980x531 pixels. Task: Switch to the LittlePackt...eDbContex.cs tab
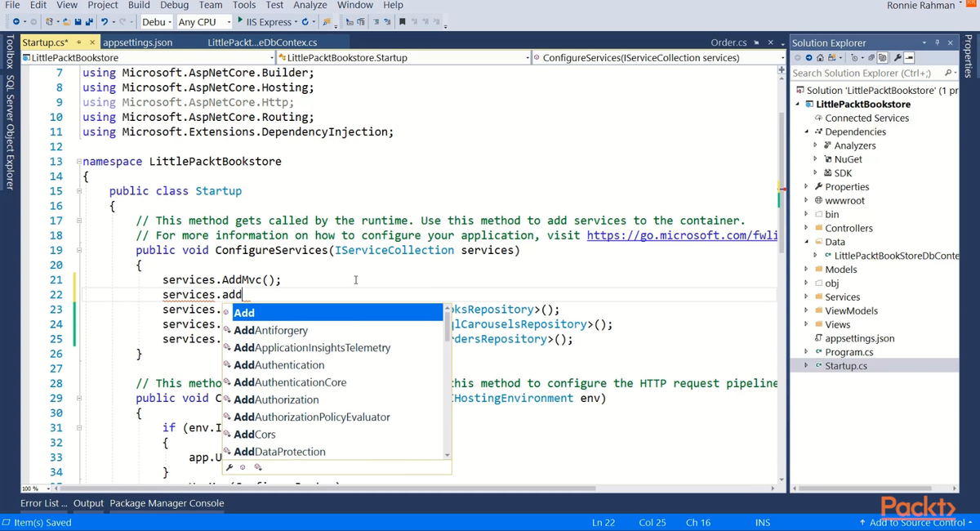tap(262, 42)
